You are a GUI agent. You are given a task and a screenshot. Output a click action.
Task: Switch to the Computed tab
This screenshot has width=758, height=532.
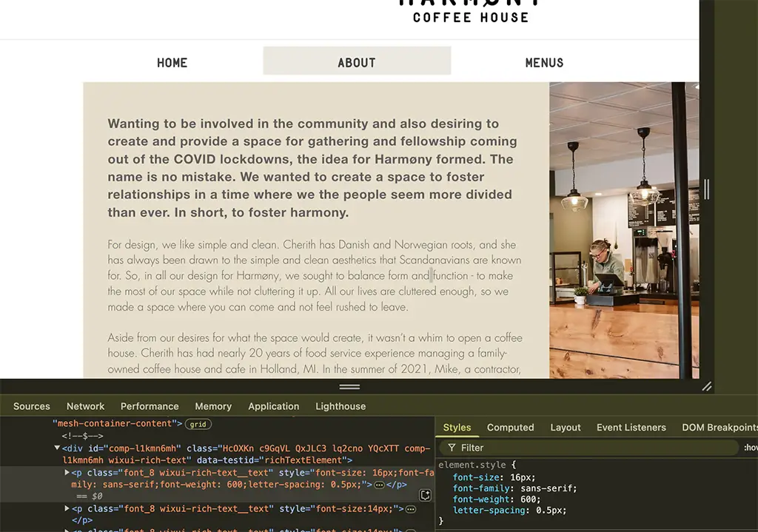[x=511, y=428]
